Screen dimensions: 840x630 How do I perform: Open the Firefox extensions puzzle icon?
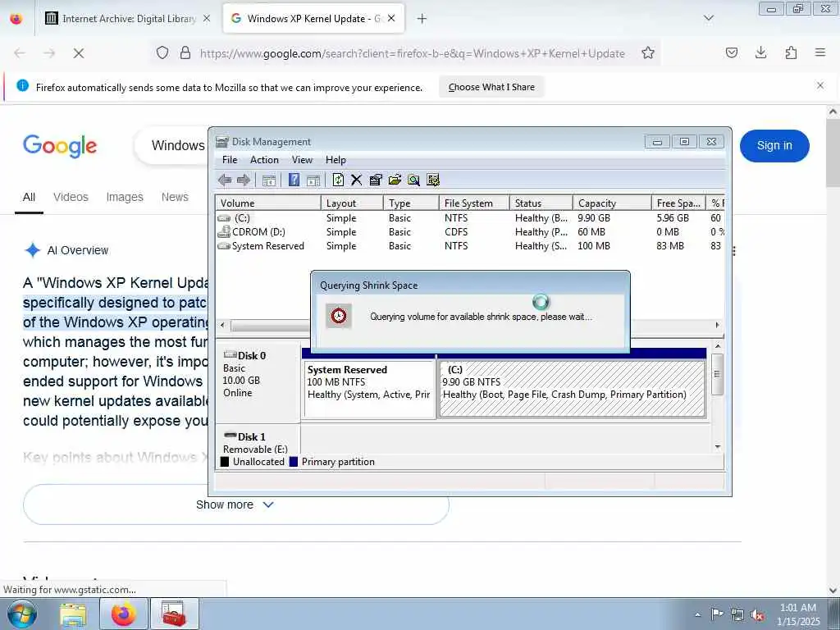(791, 52)
